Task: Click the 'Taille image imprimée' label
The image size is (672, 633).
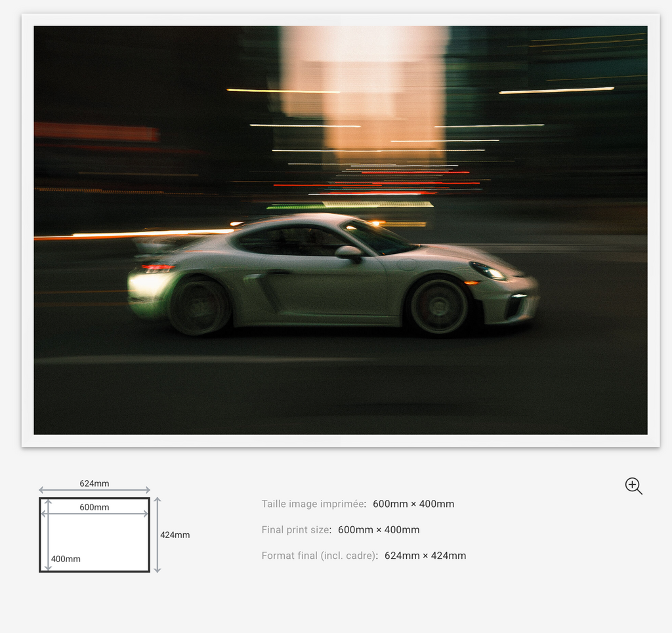Action: (313, 504)
